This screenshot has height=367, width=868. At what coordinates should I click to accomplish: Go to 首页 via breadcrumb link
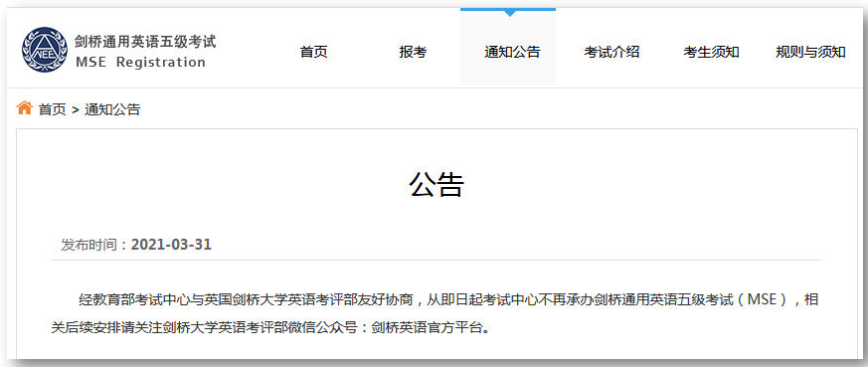pyautogui.click(x=52, y=109)
